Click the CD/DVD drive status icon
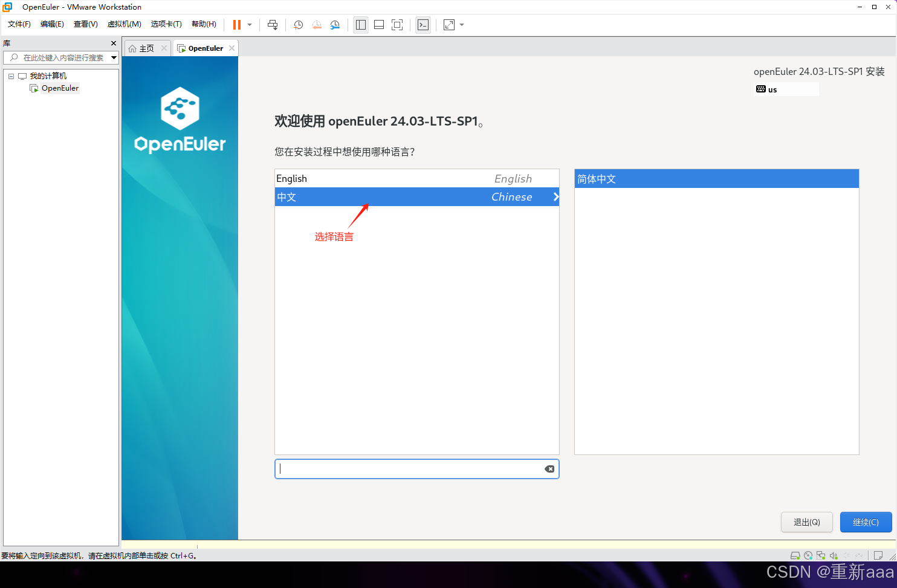This screenshot has width=897, height=588. click(808, 555)
